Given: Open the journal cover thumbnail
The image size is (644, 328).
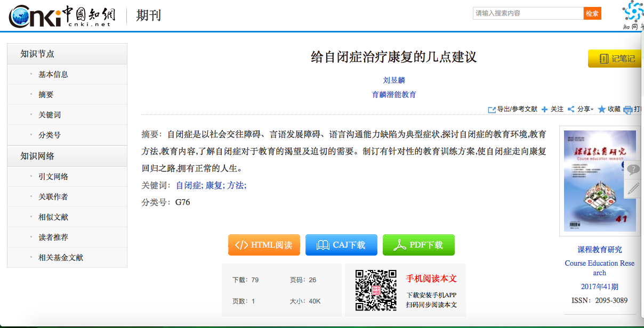Looking at the screenshot, I should coord(600,181).
